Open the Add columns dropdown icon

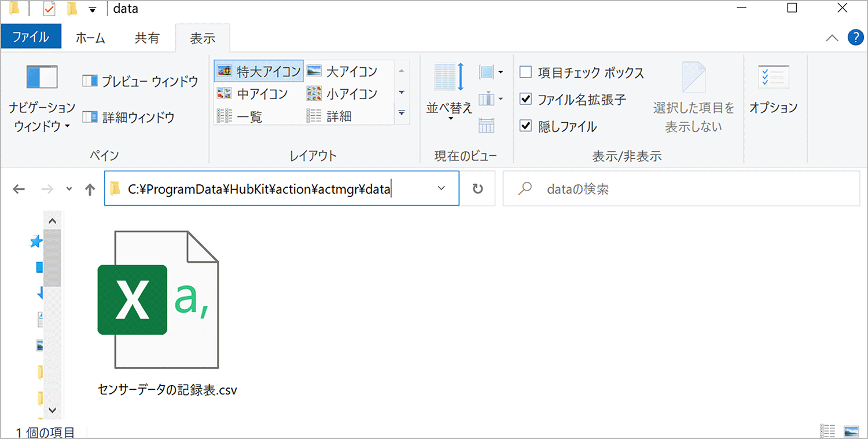pos(491,99)
